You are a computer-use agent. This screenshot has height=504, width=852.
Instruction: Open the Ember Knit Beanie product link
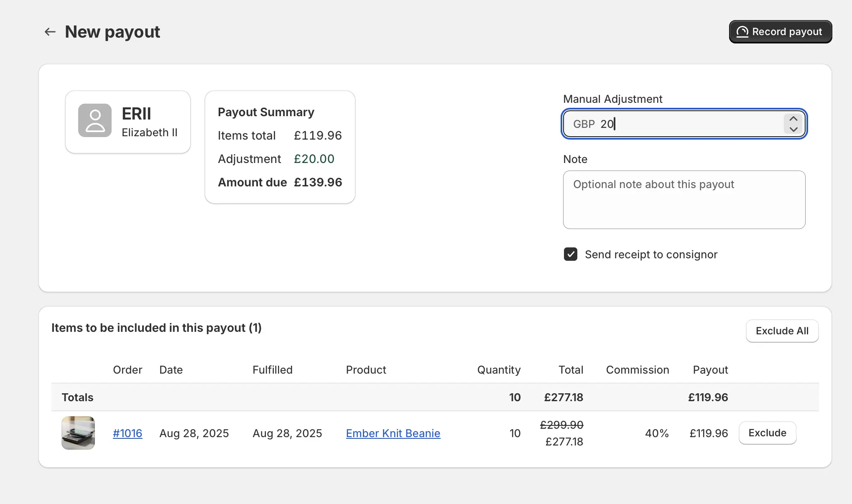point(393,433)
